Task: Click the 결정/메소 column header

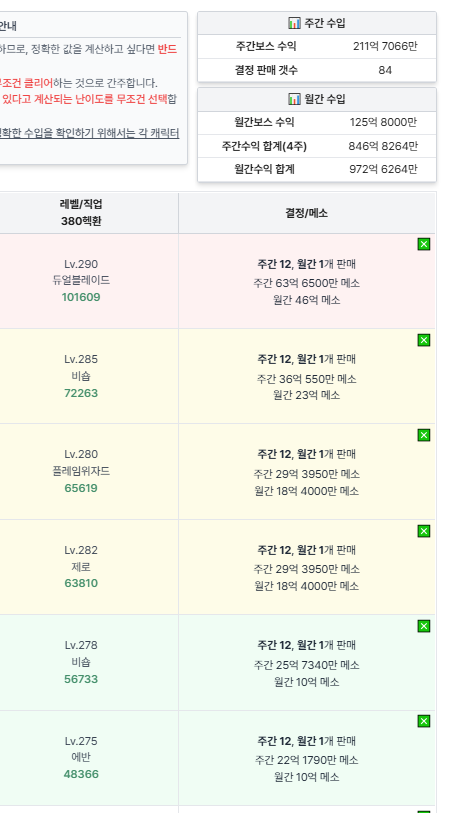Action: coord(307,213)
